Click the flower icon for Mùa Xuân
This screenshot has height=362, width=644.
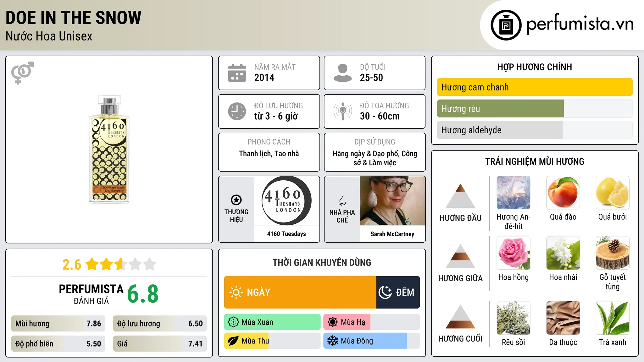[233, 322]
